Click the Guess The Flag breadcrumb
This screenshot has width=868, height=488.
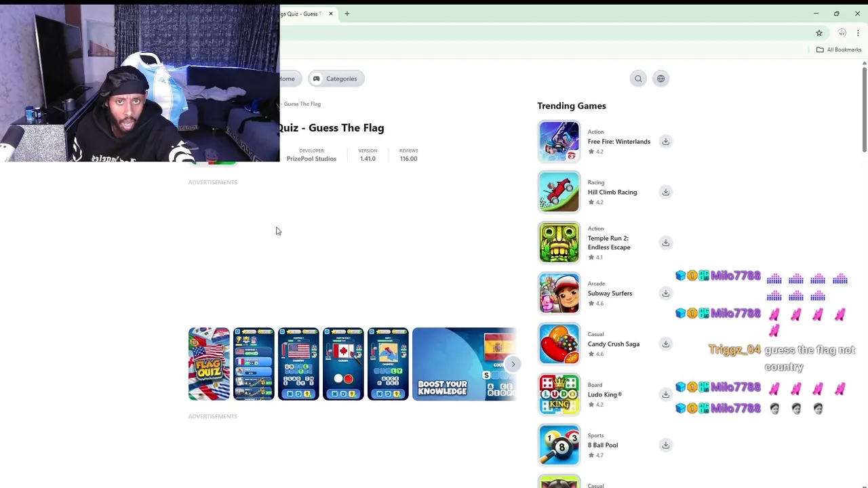302,104
